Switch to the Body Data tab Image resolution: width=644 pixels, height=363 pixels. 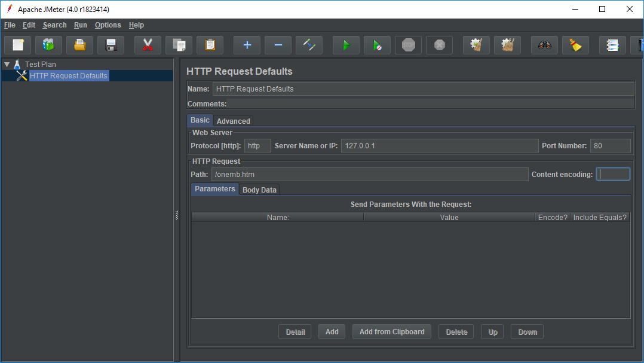[259, 190]
